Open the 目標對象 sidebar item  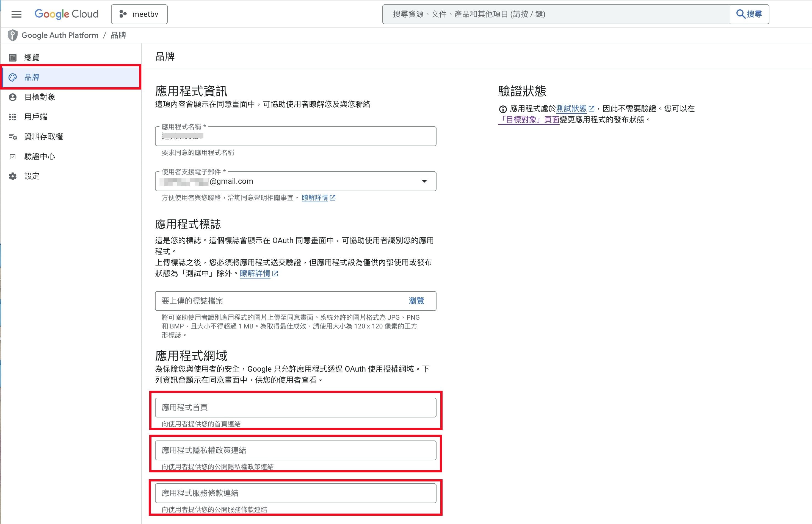tap(71, 97)
